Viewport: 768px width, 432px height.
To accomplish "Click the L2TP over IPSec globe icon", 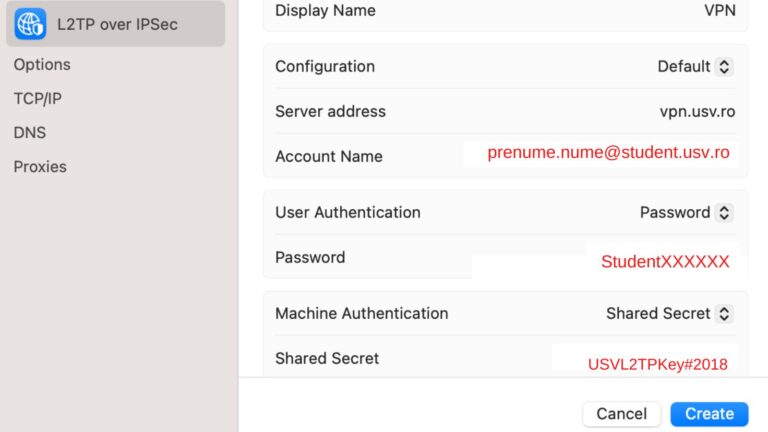I will (30, 24).
